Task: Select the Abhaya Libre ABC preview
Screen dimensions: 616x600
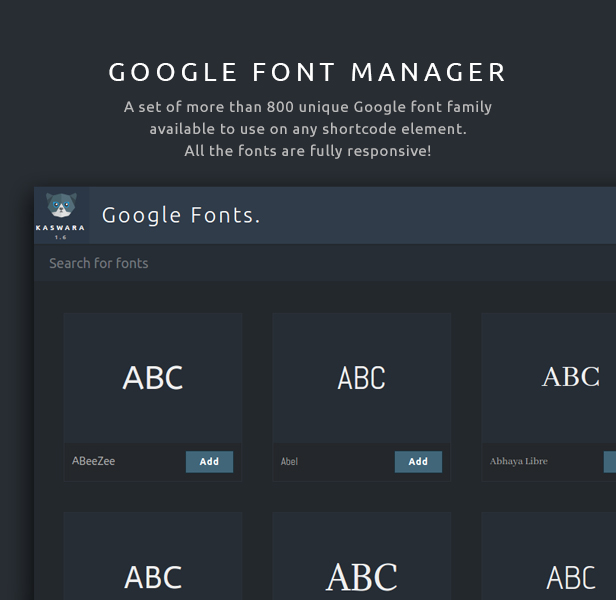Action: 549,378
